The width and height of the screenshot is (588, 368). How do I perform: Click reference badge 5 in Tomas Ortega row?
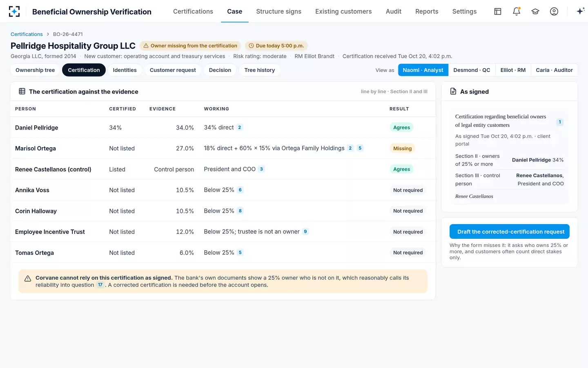240,253
